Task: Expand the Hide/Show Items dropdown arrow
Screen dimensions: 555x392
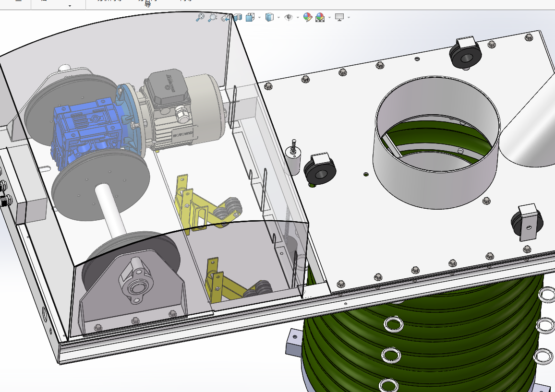Action: tap(298, 17)
